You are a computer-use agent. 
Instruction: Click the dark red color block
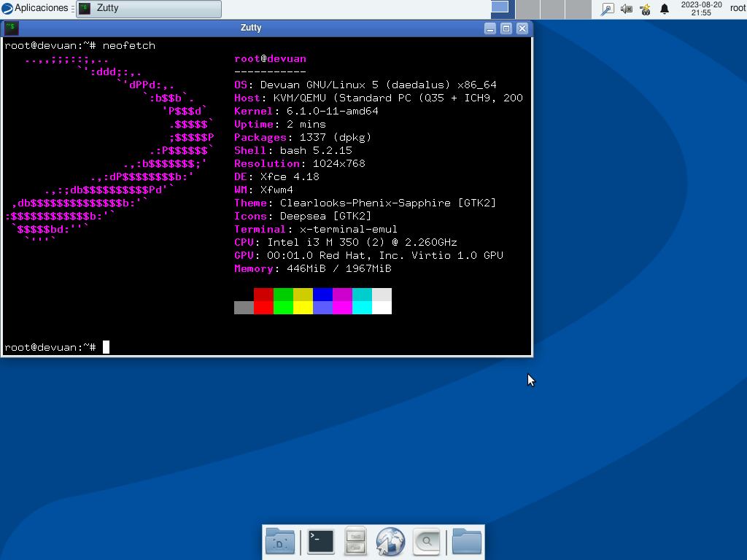coord(263,295)
